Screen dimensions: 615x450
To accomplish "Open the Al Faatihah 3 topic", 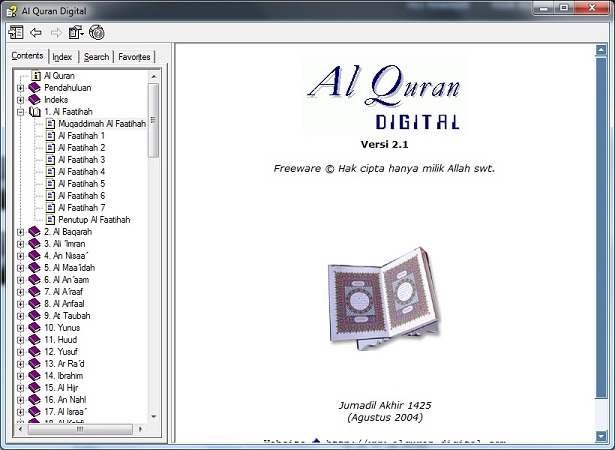I will click(x=82, y=160).
